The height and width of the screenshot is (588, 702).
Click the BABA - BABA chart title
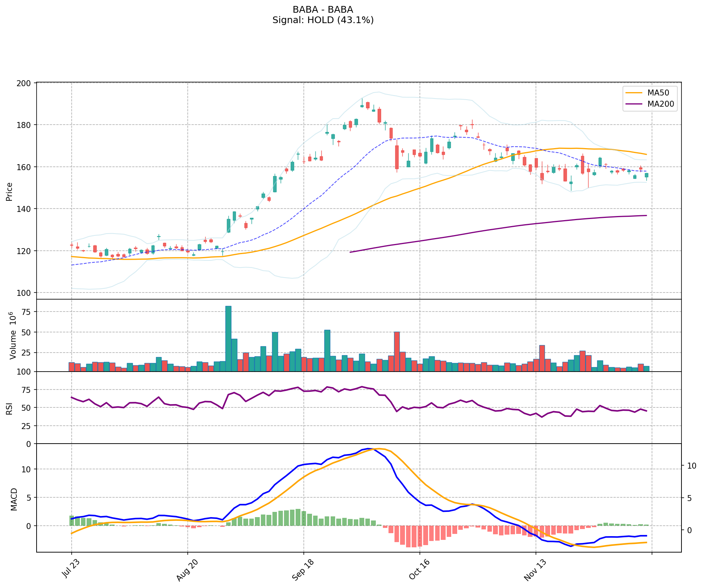click(x=323, y=10)
